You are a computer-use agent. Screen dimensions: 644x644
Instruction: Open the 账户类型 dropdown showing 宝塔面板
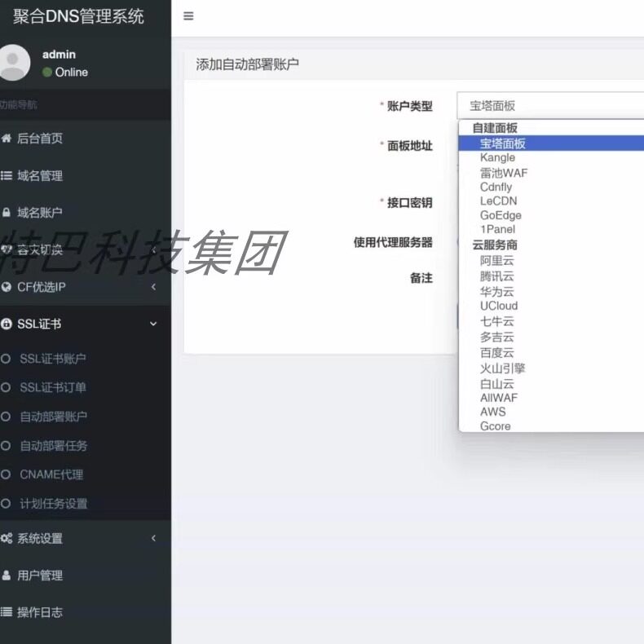tap(550, 105)
